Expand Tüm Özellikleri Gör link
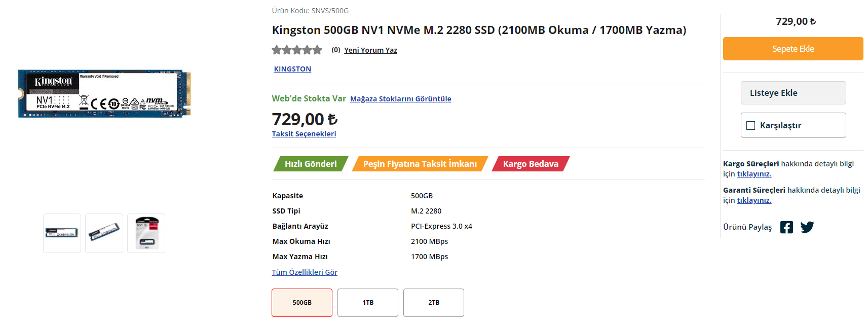This screenshot has width=868, height=321. [305, 272]
